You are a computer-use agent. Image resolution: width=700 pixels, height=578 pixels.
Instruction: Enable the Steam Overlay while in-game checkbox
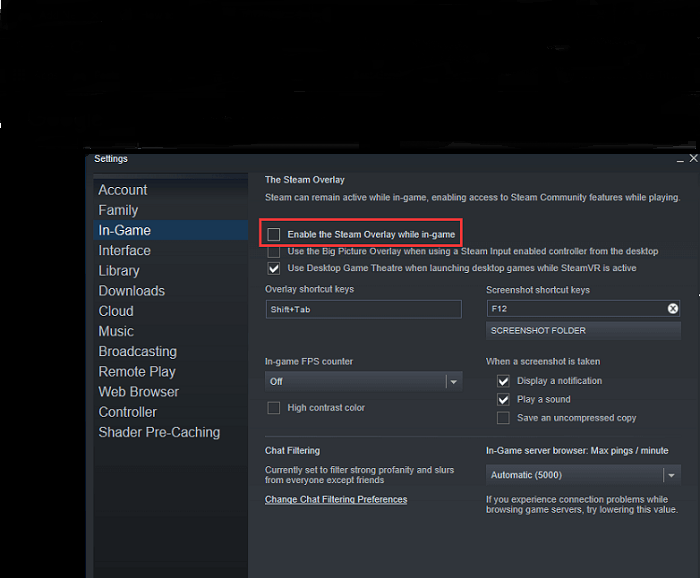pos(274,234)
